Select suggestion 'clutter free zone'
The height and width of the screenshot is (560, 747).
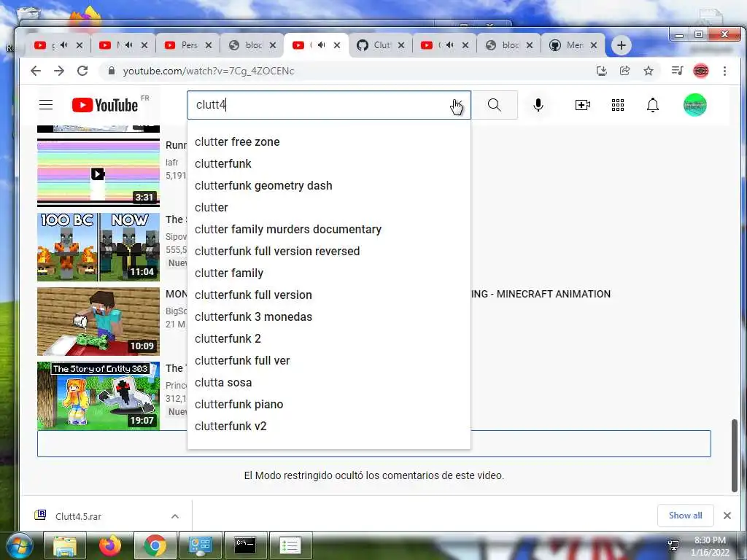[329, 142]
